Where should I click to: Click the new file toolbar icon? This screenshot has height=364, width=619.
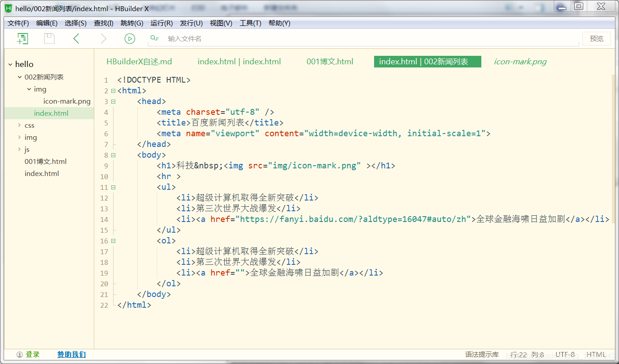[23, 39]
